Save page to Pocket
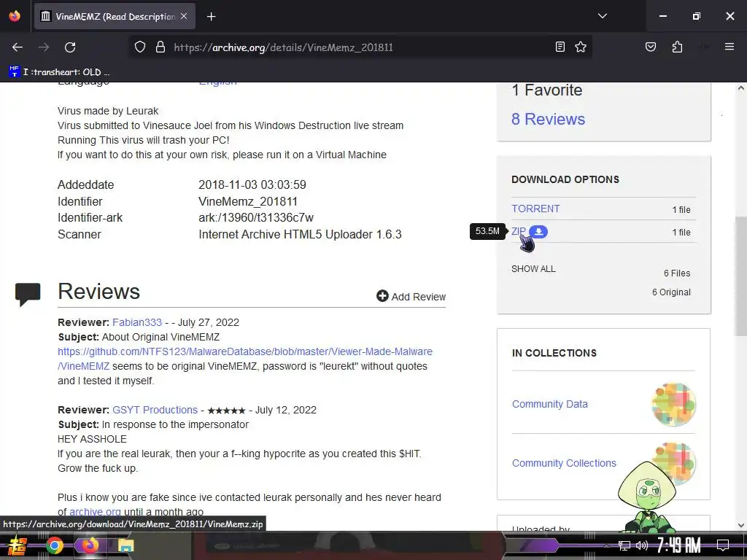The width and height of the screenshot is (747, 560). 650,47
